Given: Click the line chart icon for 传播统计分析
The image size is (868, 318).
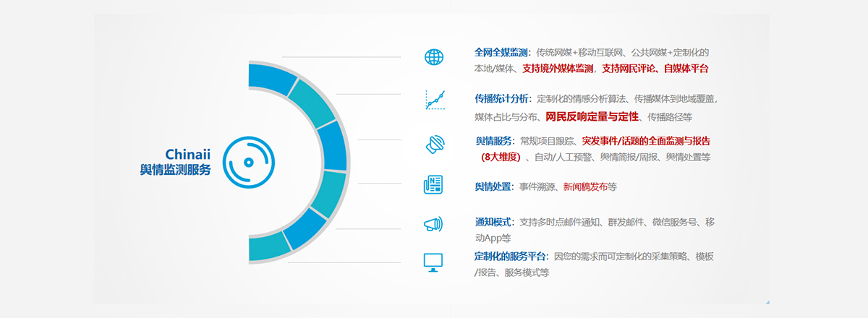Looking at the screenshot, I should 435,100.
